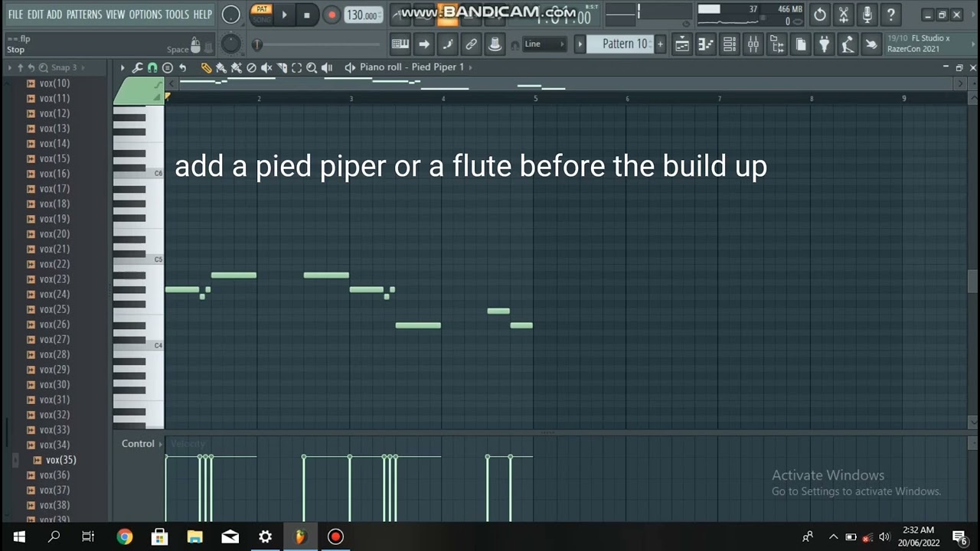Click the microphone recording icon
Image resolution: width=980 pixels, height=551 pixels.
point(867,15)
